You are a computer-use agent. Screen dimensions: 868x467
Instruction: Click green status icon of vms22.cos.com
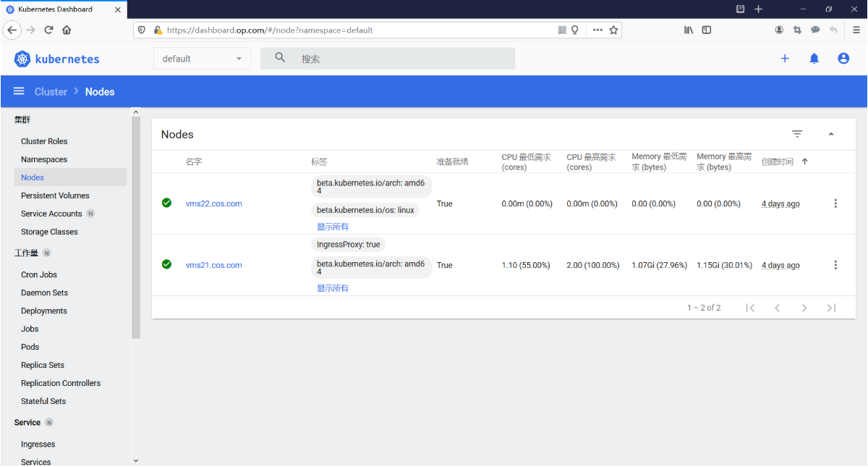coord(167,203)
